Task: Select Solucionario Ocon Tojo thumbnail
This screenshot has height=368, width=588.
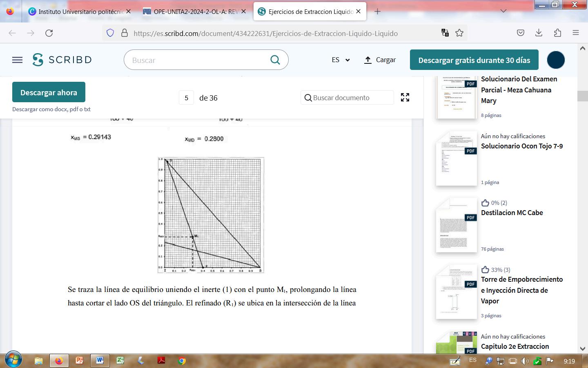Action: (x=456, y=159)
